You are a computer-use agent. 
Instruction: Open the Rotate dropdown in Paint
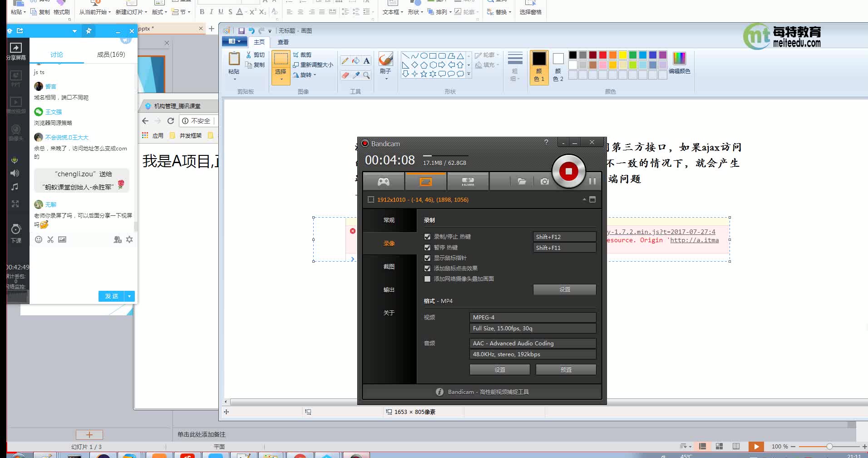pyautogui.click(x=305, y=75)
